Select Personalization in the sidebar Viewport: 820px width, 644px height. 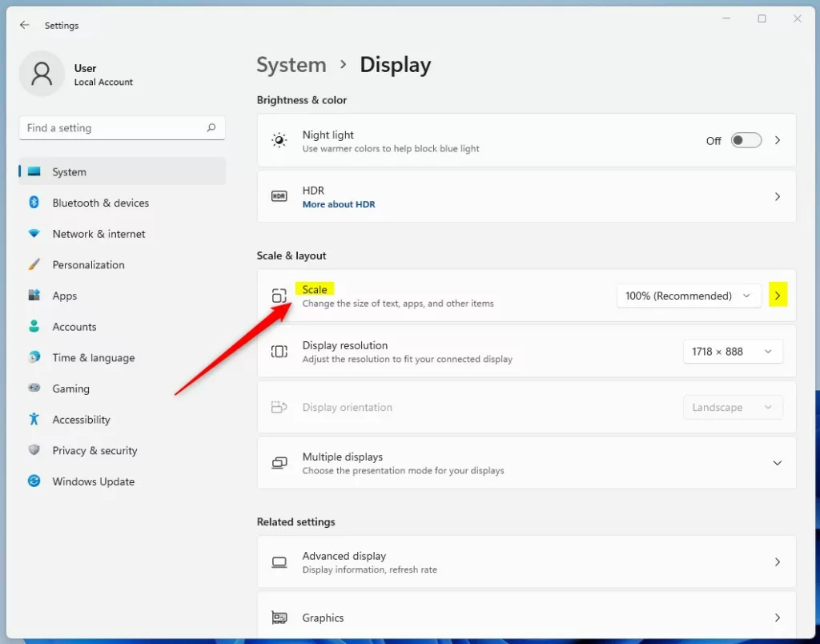click(88, 265)
